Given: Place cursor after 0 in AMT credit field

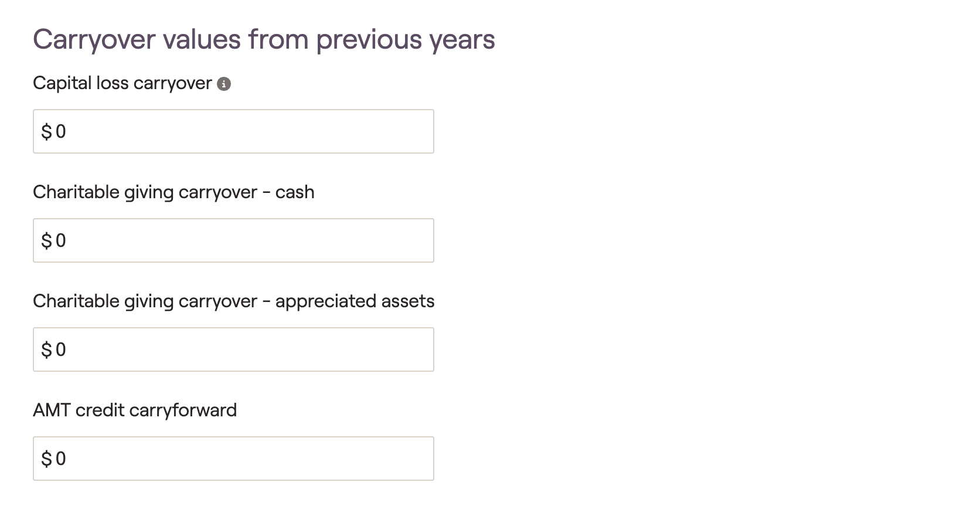Looking at the screenshot, I should (x=67, y=459).
